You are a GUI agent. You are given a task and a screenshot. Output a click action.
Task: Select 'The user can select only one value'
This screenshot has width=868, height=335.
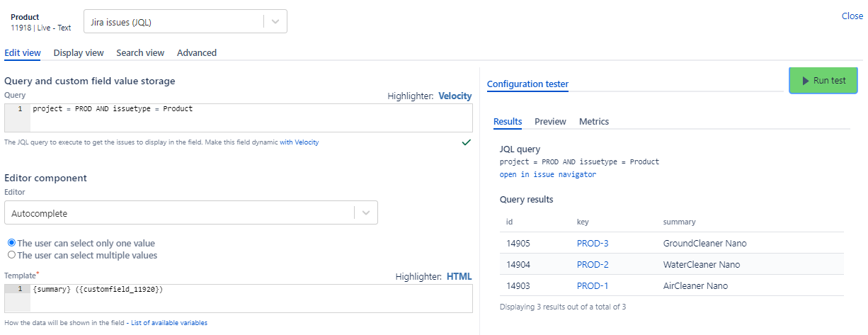[x=11, y=243]
